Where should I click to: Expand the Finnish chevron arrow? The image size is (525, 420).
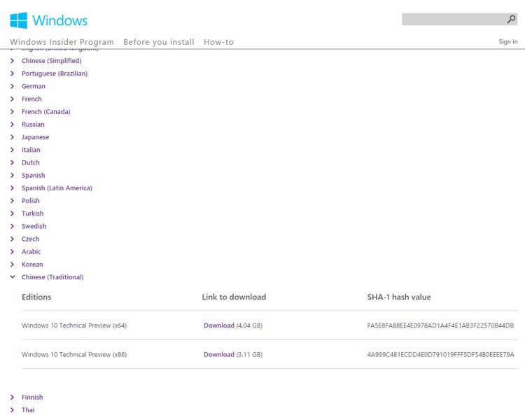coord(13,397)
